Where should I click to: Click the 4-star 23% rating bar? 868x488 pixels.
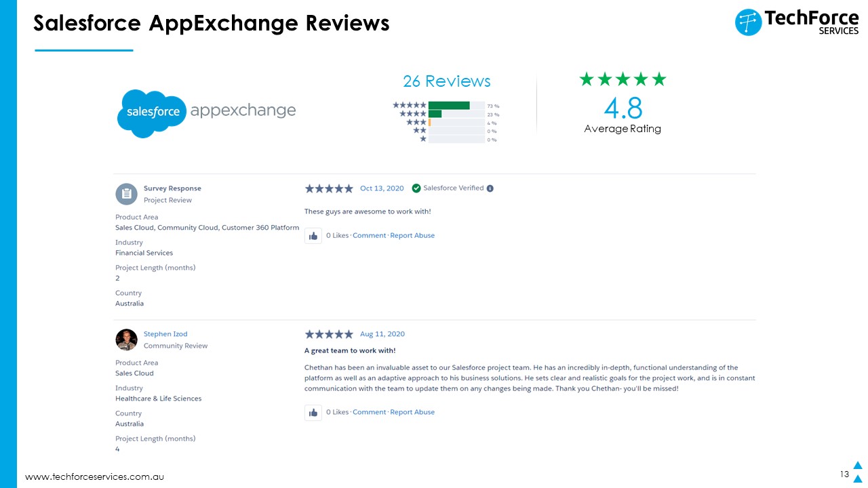(456, 114)
